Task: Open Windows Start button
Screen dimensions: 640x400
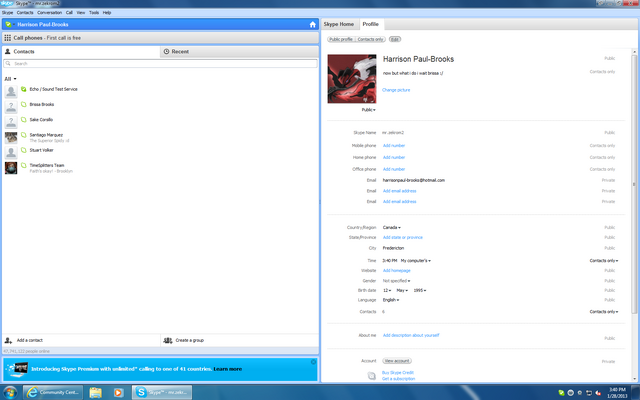Action: tap(10, 393)
